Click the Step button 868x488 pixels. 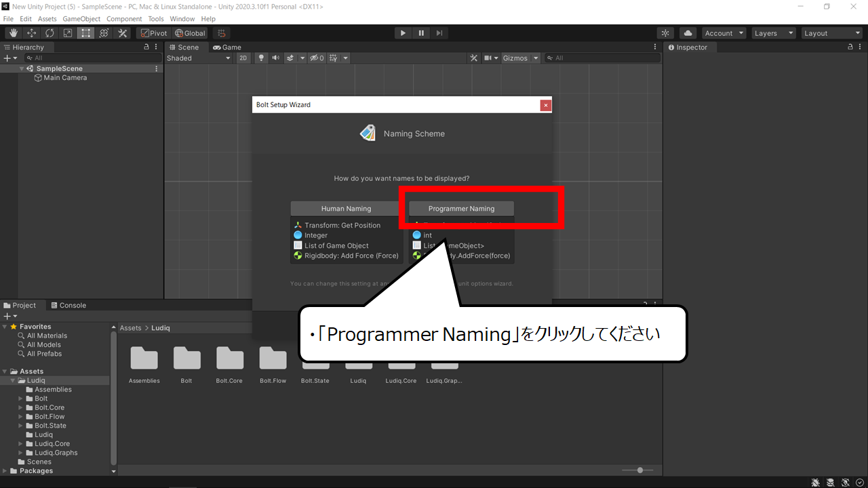439,33
